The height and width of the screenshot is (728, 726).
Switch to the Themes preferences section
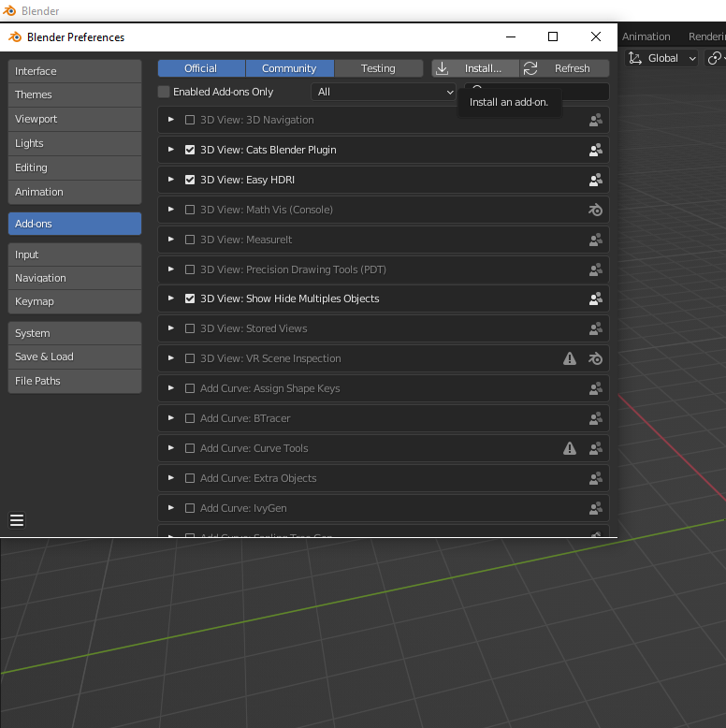75,95
